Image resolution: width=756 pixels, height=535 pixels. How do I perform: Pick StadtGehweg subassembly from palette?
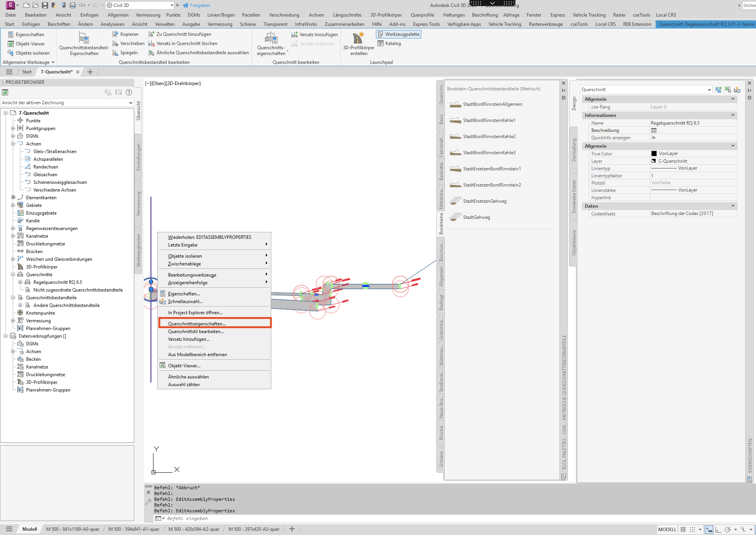[470, 217]
